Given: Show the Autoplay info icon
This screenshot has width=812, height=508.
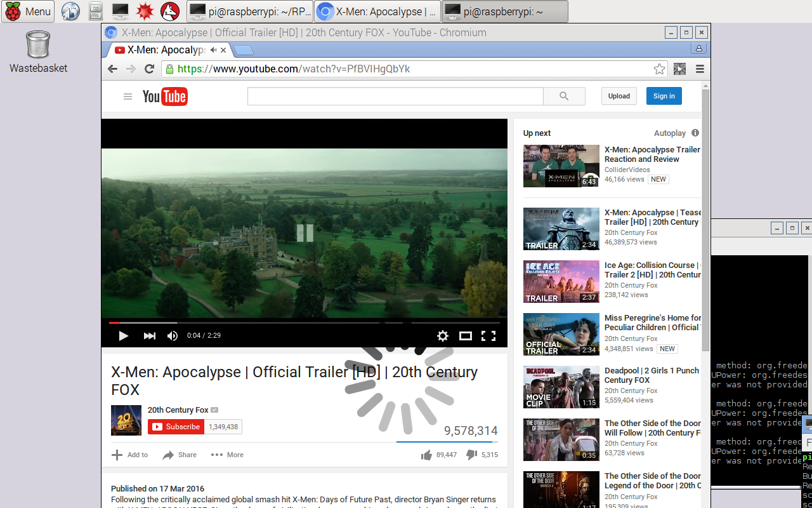Looking at the screenshot, I should point(695,133).
